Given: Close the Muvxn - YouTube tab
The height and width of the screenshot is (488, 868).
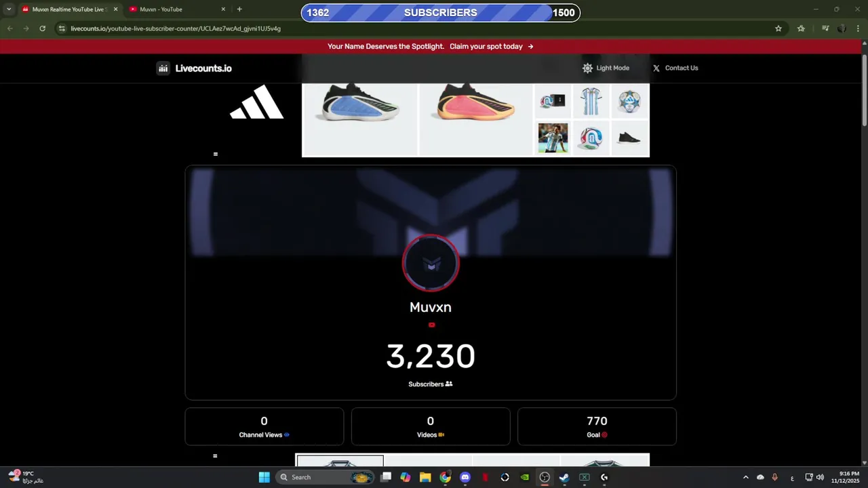Looking at the screenshot, I should [223, 9].
